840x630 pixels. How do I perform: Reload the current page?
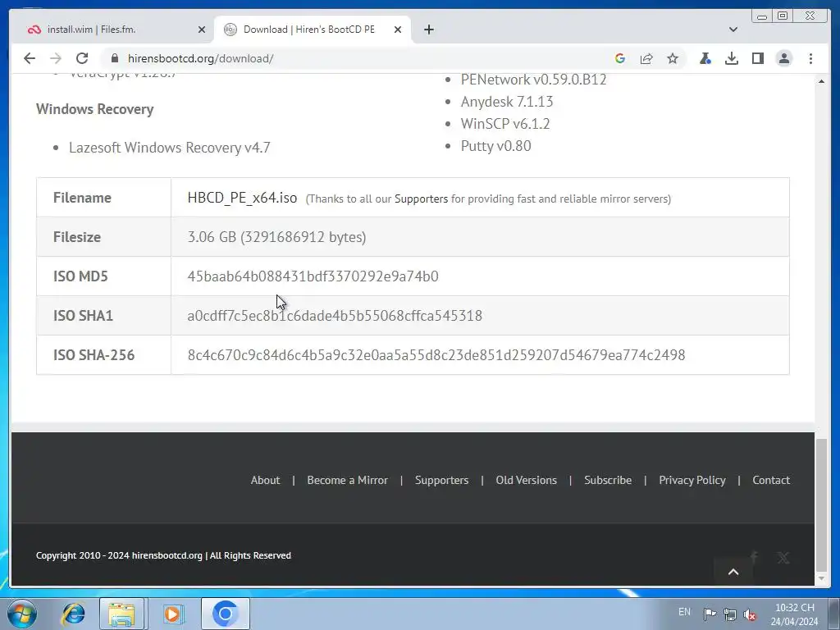point(81,58)
